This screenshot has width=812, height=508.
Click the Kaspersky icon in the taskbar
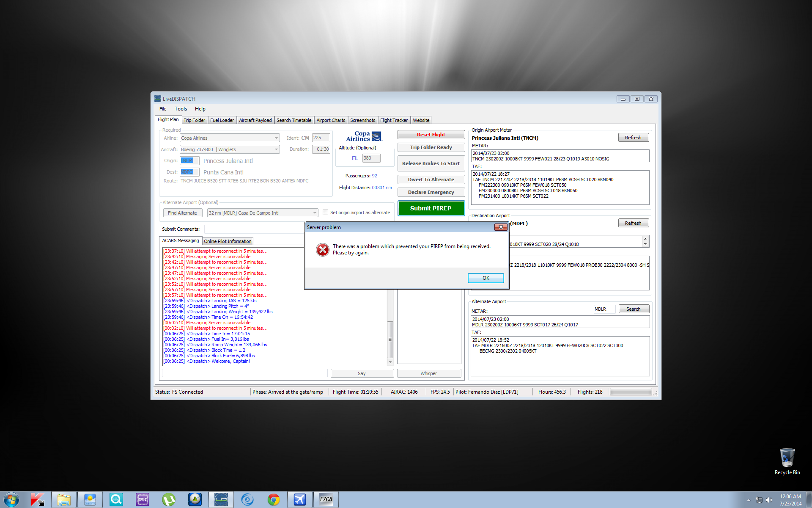click(x=38, y=500)
